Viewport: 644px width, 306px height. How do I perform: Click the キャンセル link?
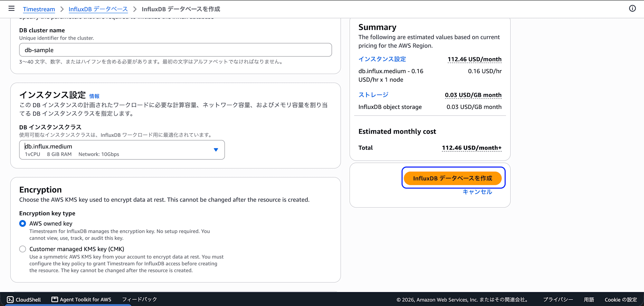(477, 192)
